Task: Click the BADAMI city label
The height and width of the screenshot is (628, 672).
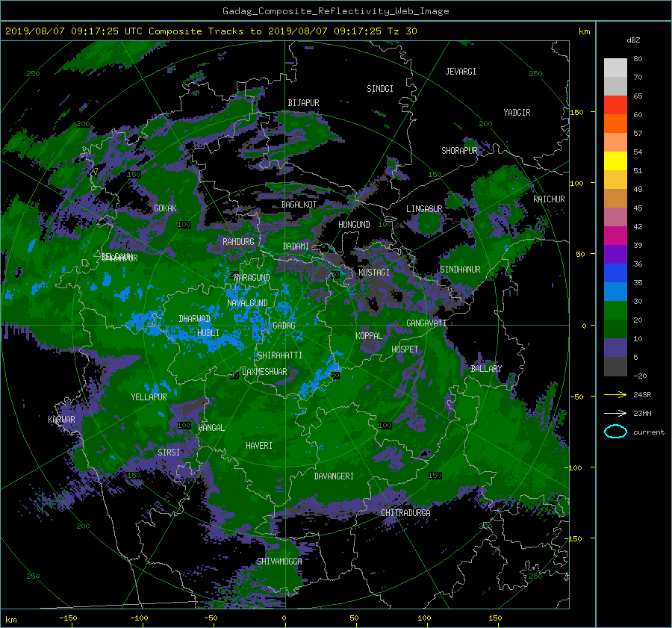Action: tap(296, 246)
